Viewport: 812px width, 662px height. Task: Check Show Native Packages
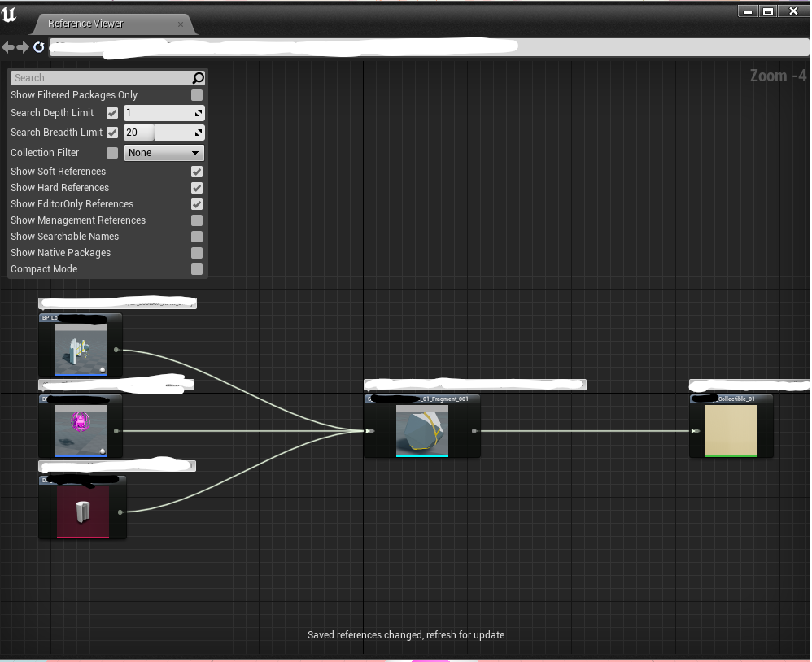pyautogui.click(x=198, y=253)
